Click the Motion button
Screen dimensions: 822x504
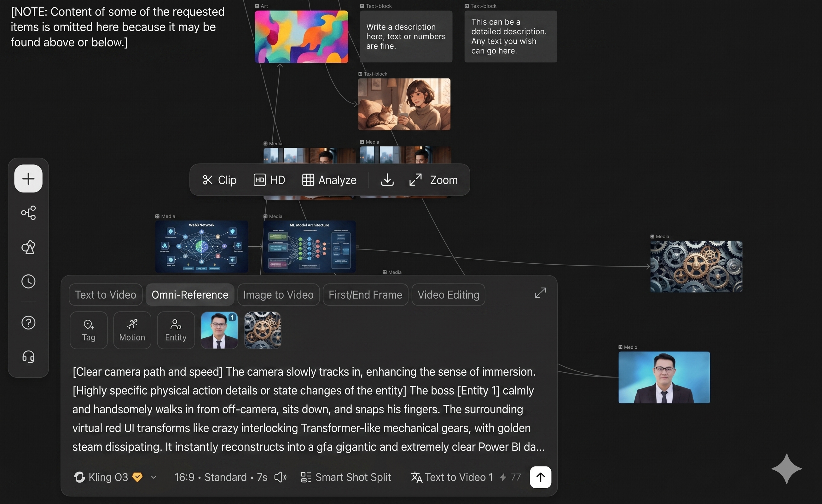[132, 330]
